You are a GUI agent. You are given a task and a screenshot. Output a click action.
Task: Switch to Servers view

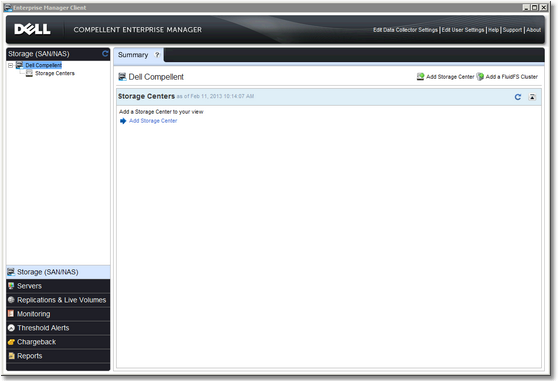pyautogui.click(x=58, y=286)
